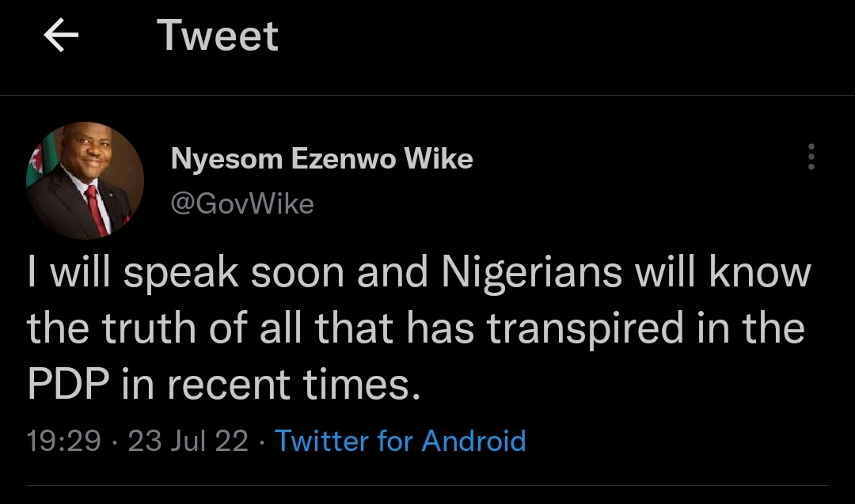Click the "23 Jul 22" date
This screenshot has height=504, width=855.
188,440
